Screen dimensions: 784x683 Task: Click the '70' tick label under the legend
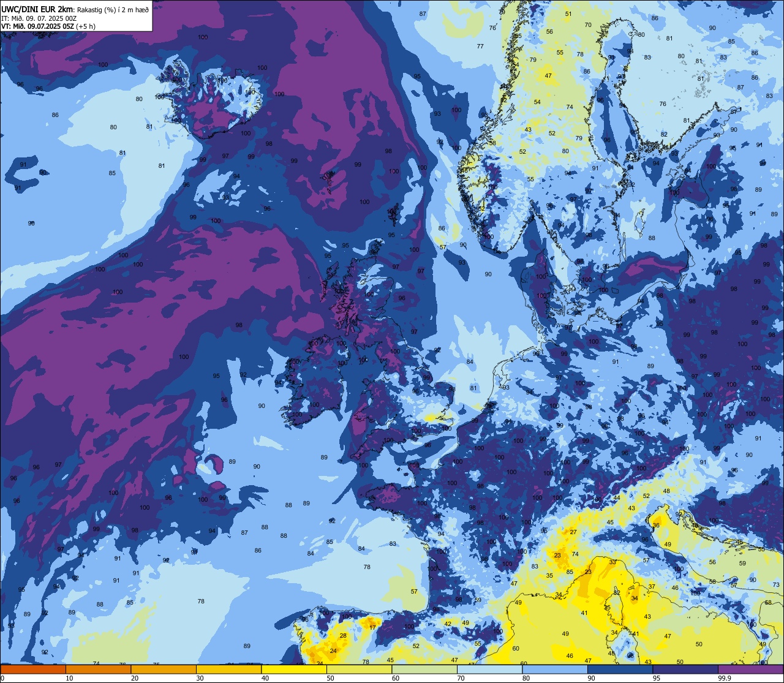click(461, 678)
